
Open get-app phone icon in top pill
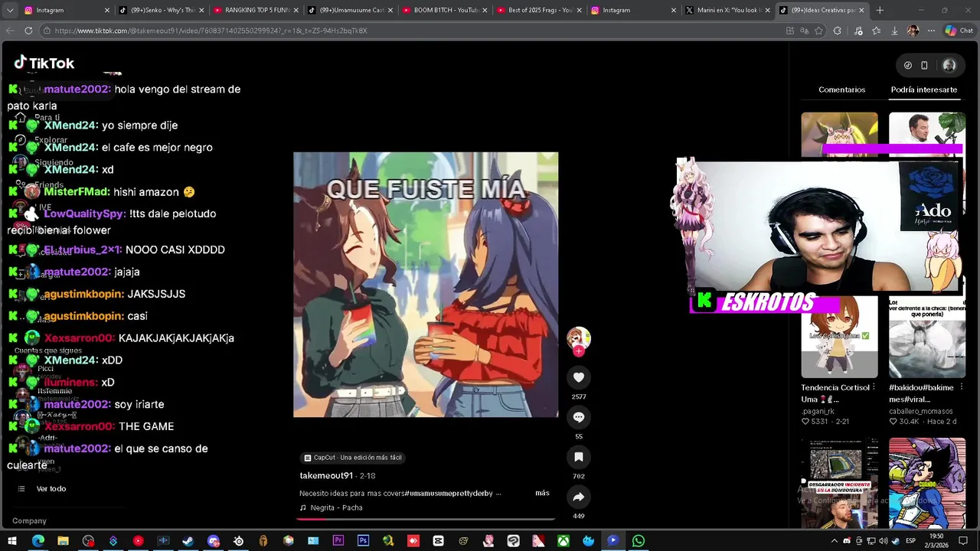tap(924, 65)
